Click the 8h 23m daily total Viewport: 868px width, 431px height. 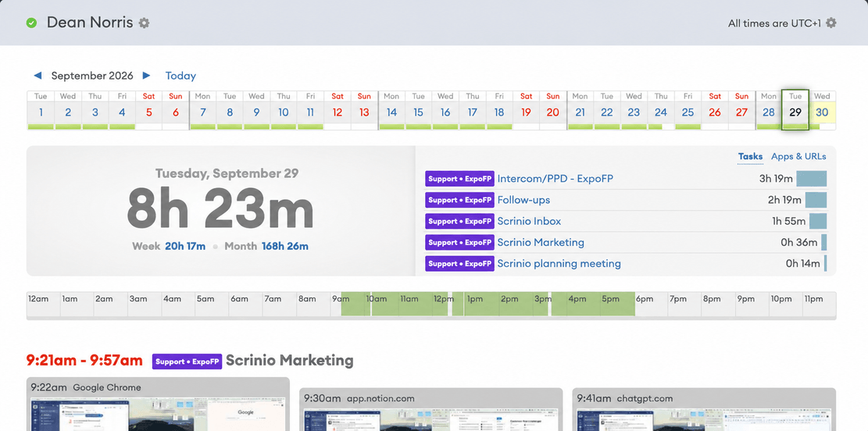point(220,208)
